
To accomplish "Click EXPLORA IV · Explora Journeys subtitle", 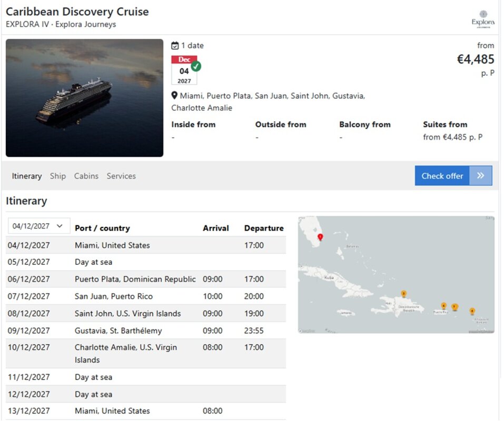I will click(61, 24).
